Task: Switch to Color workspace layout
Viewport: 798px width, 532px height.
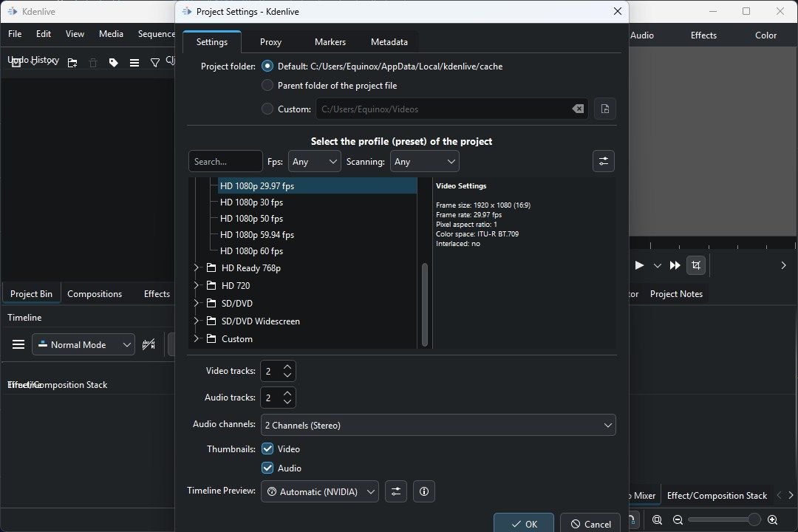Action: 765,35
